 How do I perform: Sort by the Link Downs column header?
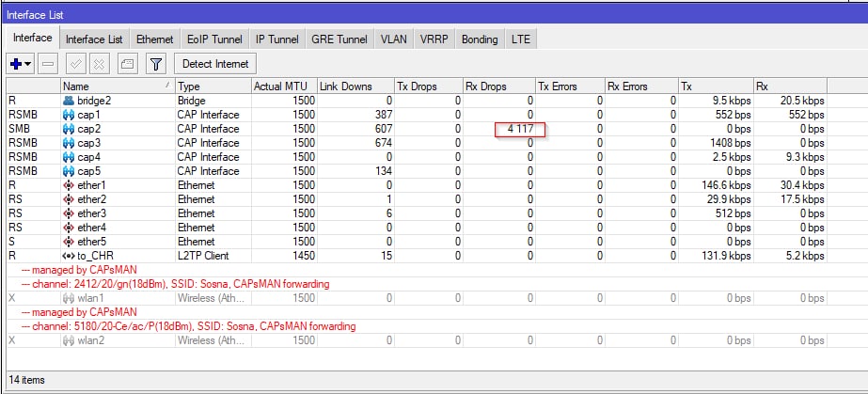355,87
